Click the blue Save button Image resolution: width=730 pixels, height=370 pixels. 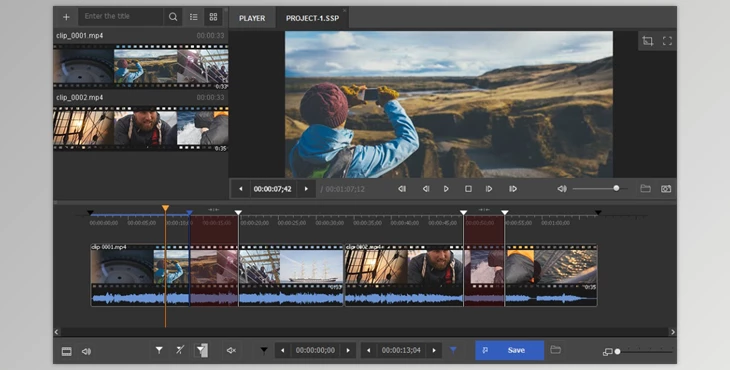(x=509, y=350)
